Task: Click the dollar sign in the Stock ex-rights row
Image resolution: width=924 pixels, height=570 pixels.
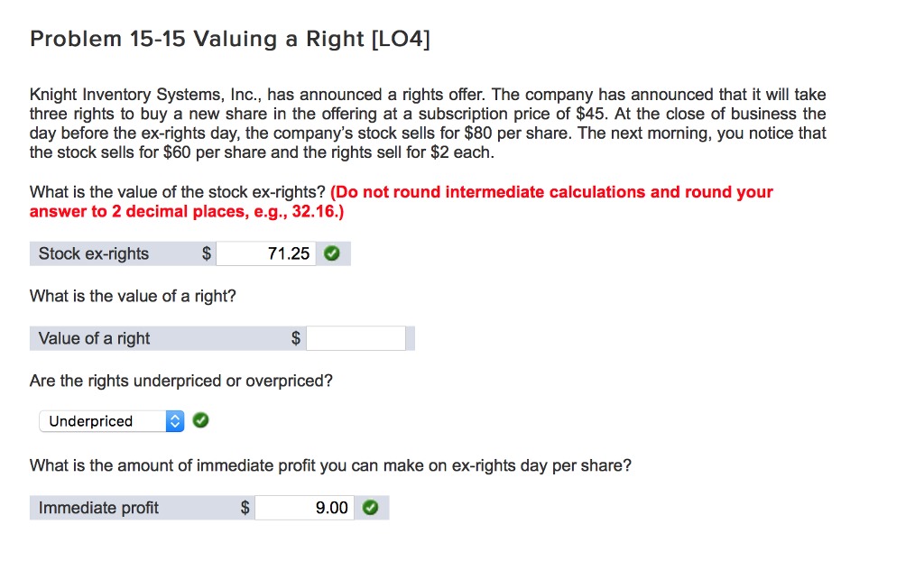Action: click(207, 253)
